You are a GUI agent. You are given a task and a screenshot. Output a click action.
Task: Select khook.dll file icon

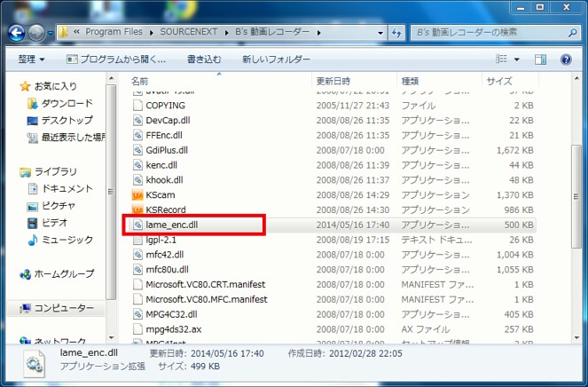click(x=138, y=180)
